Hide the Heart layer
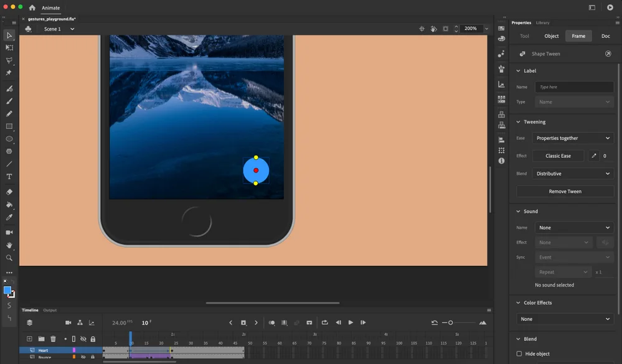Image resolution: width=622 pixels, height=364 pixels. click(x=82, y=350)
